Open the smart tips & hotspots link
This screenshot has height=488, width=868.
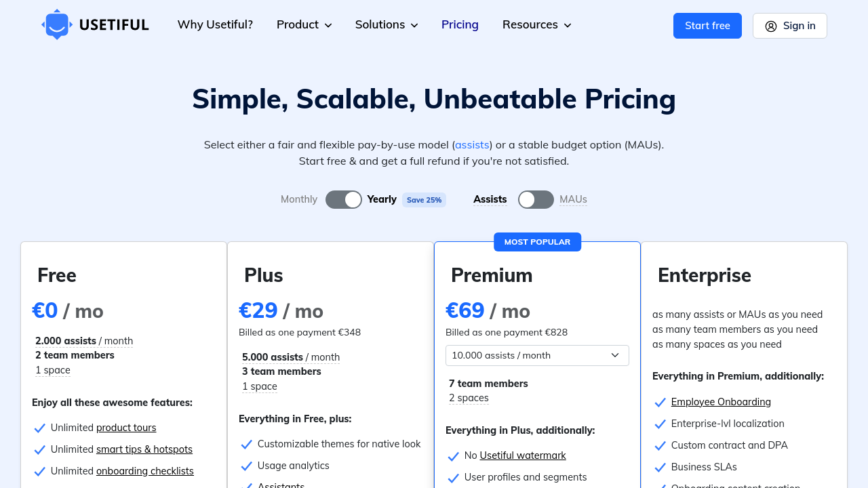click(x=144, y=449)
